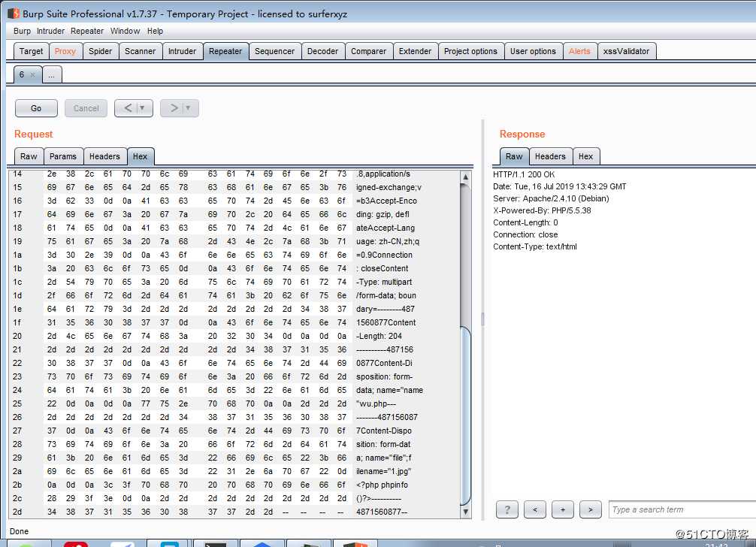756x547 pixels.
Task: Switch to the Spider tool tab
Action: point(100,51)
